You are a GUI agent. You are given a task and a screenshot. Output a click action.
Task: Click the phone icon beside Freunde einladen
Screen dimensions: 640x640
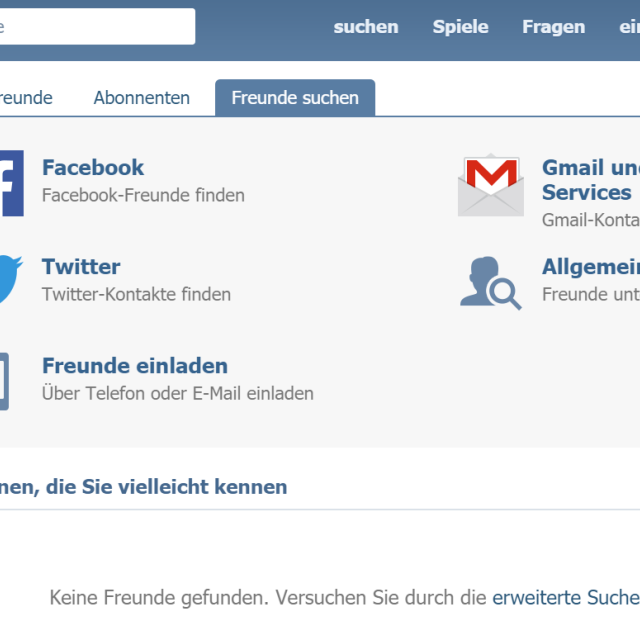tap(5, 380)
